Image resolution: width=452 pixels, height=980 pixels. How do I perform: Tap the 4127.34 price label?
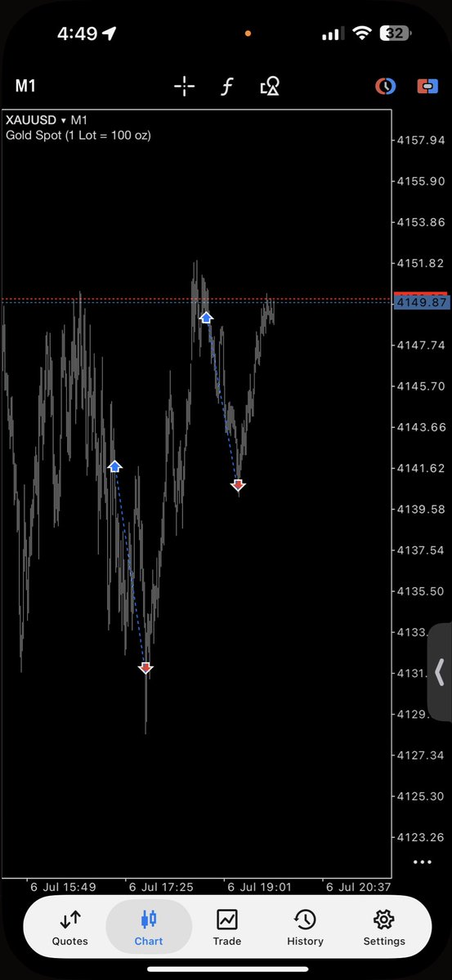pos(420,755)
